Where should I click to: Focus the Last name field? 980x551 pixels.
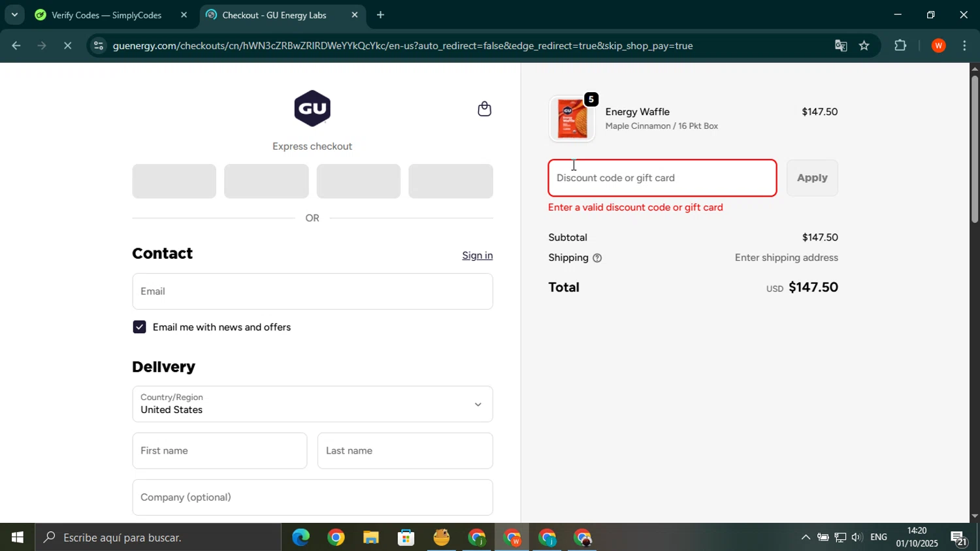(x=405, y=451)
